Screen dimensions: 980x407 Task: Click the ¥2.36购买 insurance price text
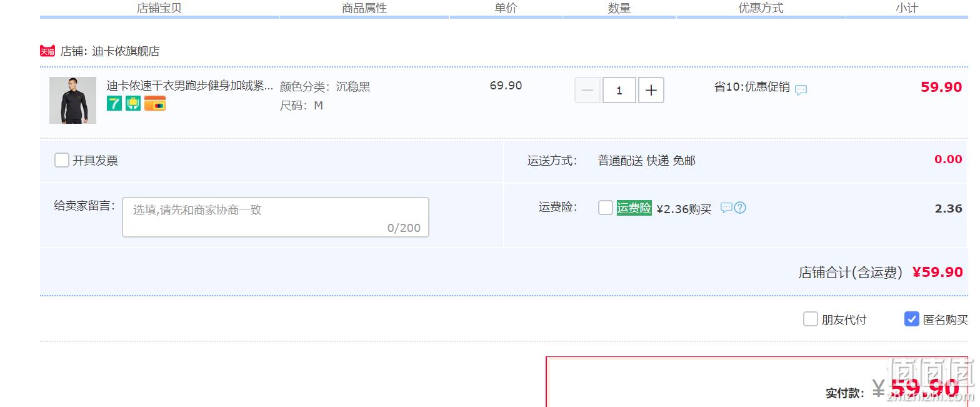click(684, 209)
